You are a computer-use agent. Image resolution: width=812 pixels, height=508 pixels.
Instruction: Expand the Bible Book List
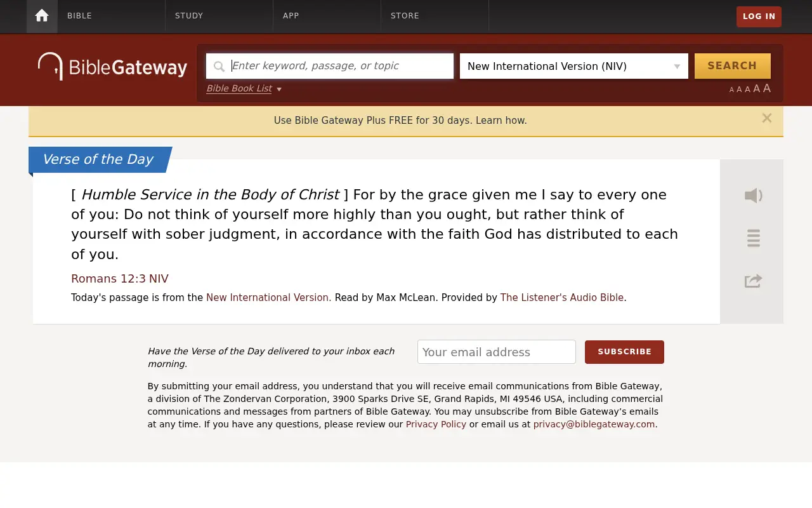[244, 89]
